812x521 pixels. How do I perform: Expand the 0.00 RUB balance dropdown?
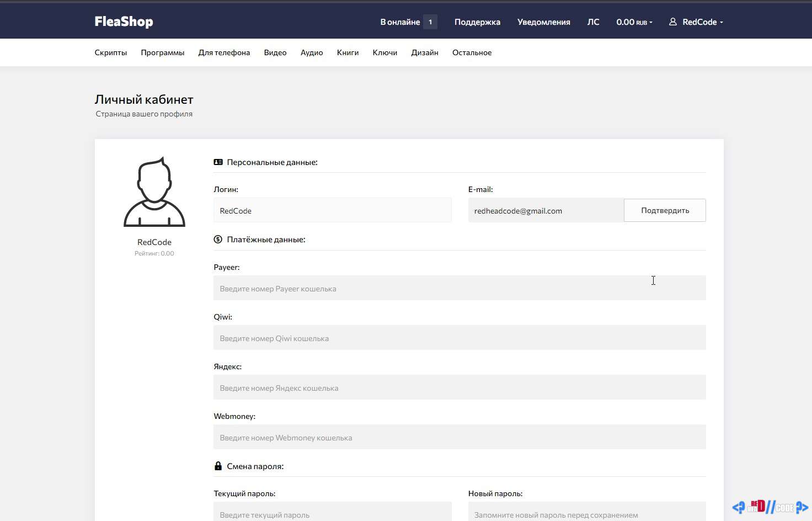(x=634, y=22)
